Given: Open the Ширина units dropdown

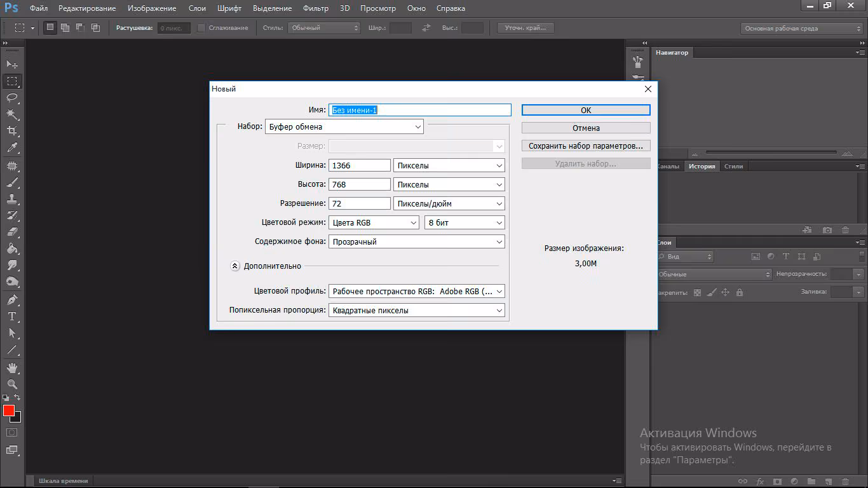Looking at the screenshot, I should tap(449, 165).
